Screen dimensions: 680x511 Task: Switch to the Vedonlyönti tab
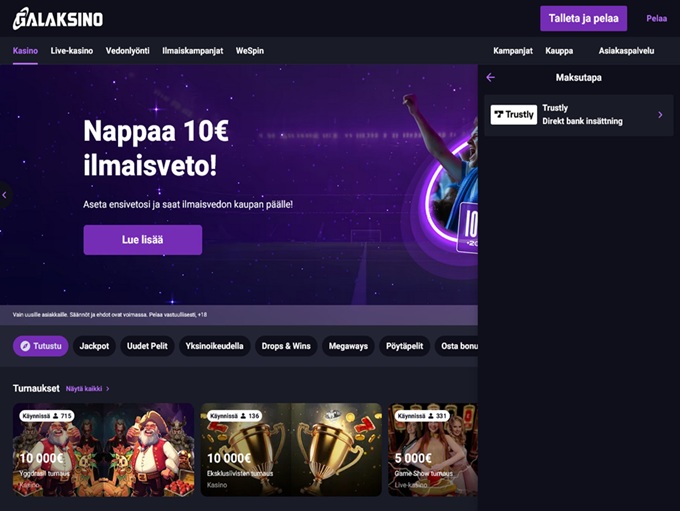click(128, 51)
